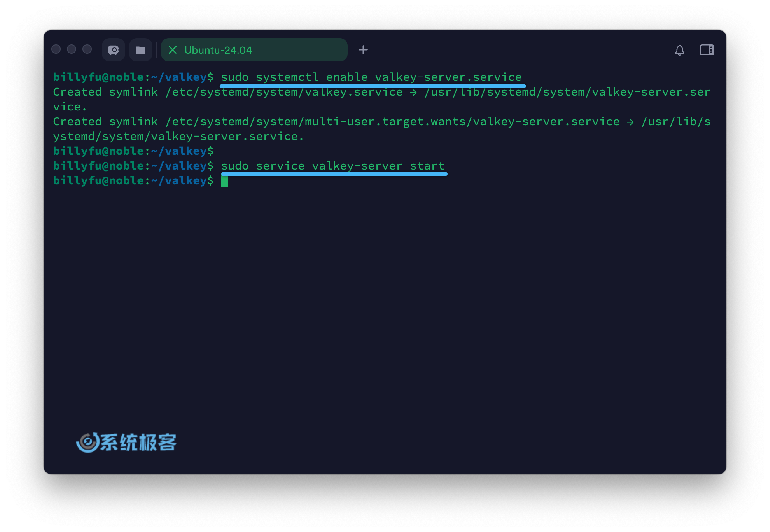Click the empty 'billyfu@noble:~/valkey$' prompt line

[x=133, y=151]
